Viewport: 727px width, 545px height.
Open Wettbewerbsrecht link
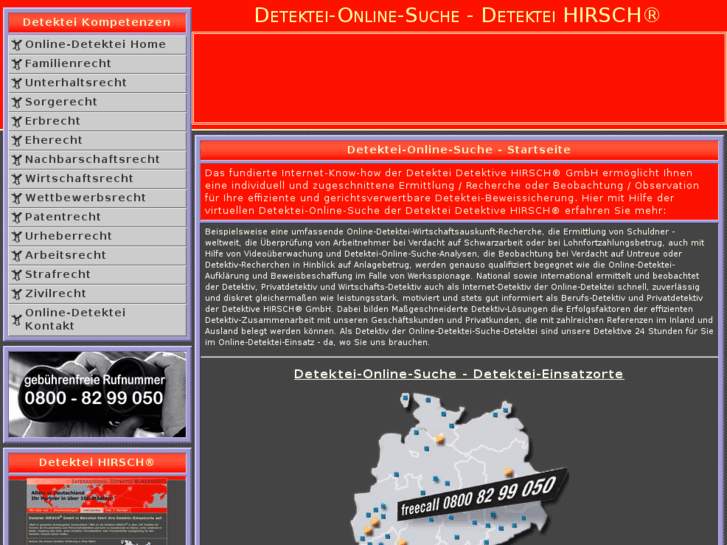point(97,198)
